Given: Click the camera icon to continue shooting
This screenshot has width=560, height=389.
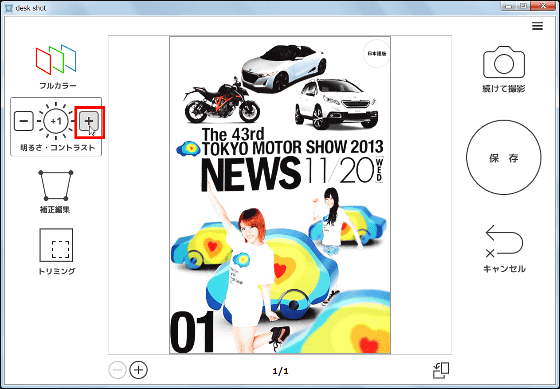Looking at the screenshot, I should (504, 62).
